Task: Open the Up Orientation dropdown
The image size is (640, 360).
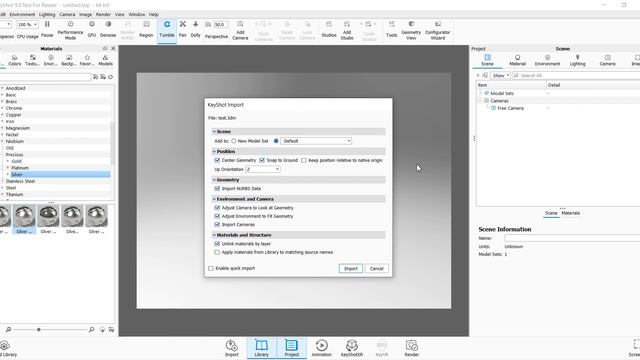Action: [262, 169]
